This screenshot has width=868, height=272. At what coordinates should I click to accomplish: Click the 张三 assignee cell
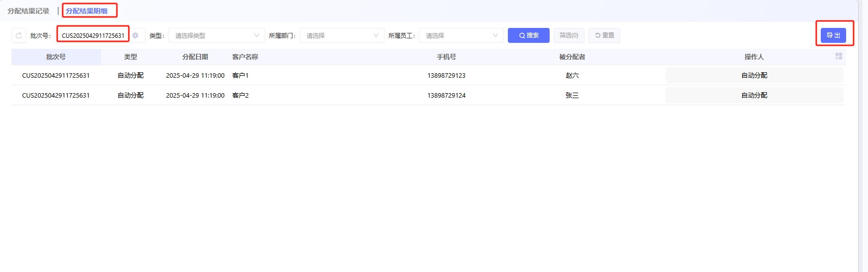[x=572, y=95]
